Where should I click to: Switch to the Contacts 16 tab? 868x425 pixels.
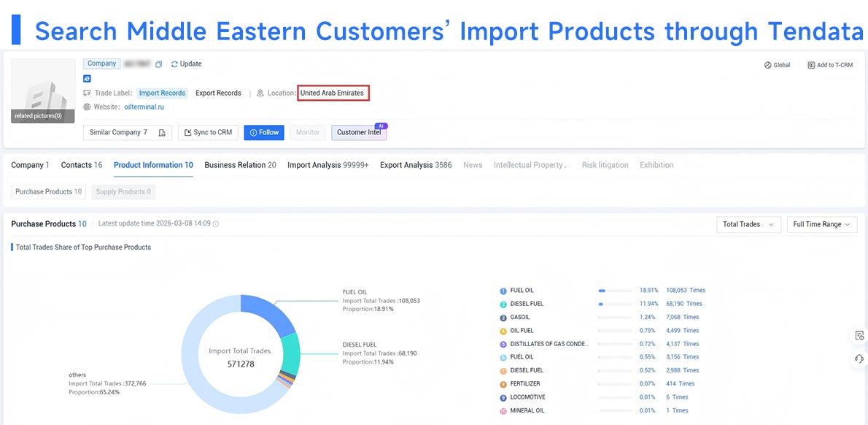82,165
